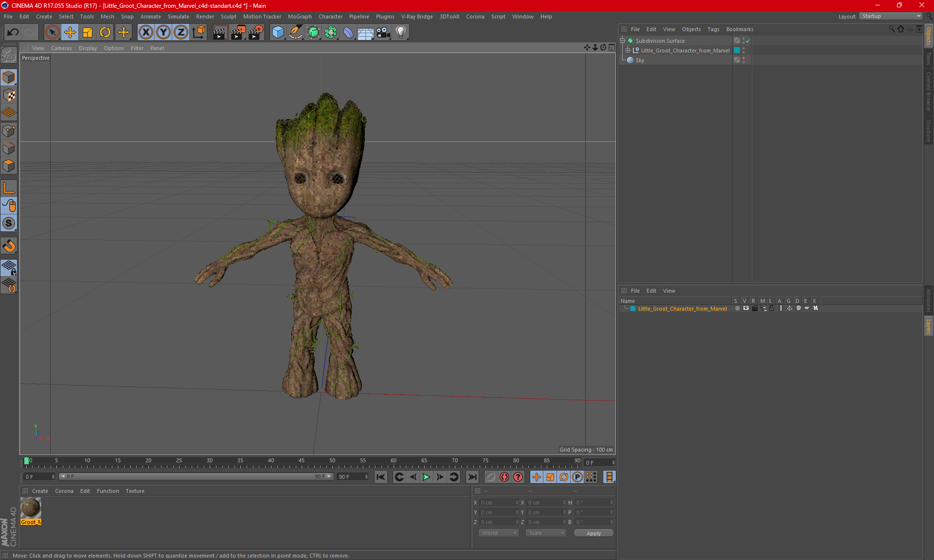The image size is (934, 560).
Task: Click the Groot_1 material thumbnail
Action: [x=31, y=508]
